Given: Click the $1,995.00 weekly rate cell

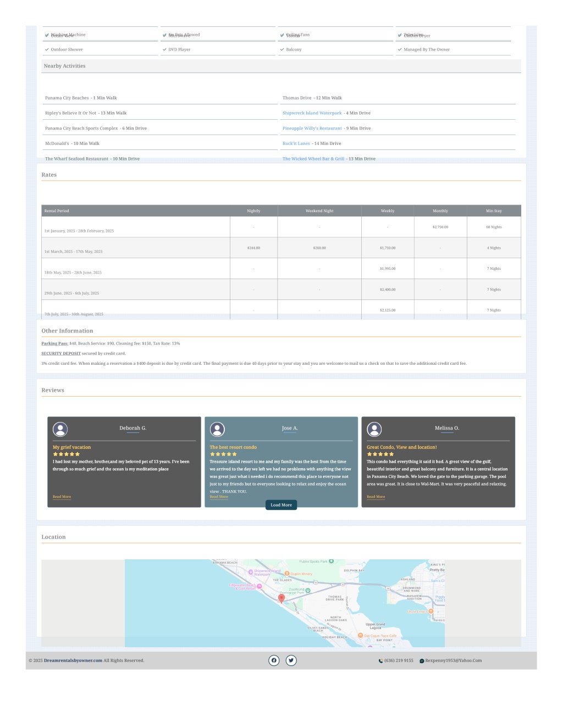Looking at the screenshot, I should tap(388, 269).
